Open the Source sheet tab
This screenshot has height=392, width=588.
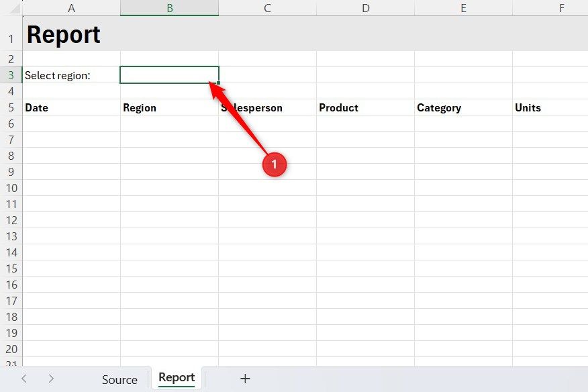[119, 379]
